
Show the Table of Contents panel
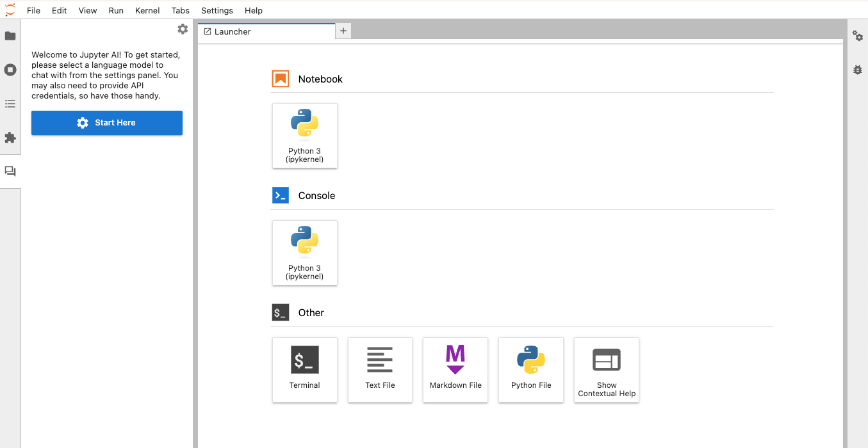pos(10,104)
